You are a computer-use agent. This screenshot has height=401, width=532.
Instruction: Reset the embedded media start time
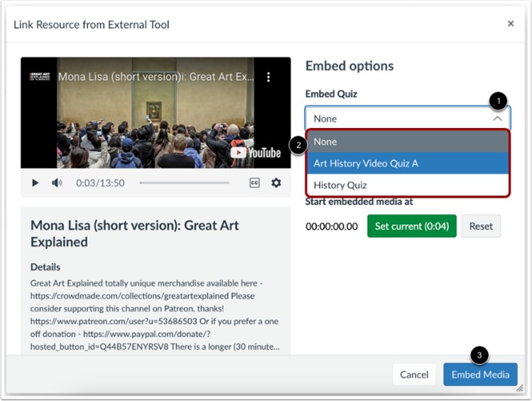481,226
